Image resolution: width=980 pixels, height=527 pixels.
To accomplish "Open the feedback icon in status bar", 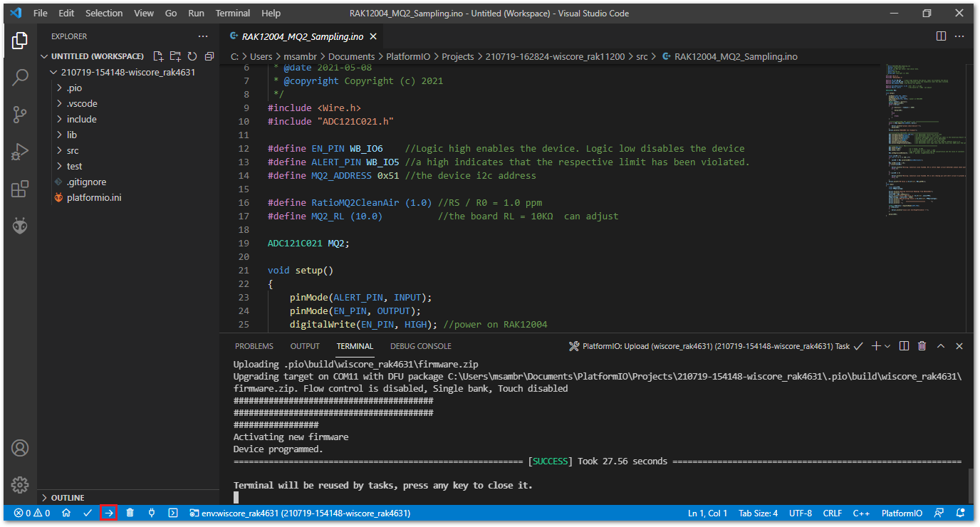I will tap(939, 513).
